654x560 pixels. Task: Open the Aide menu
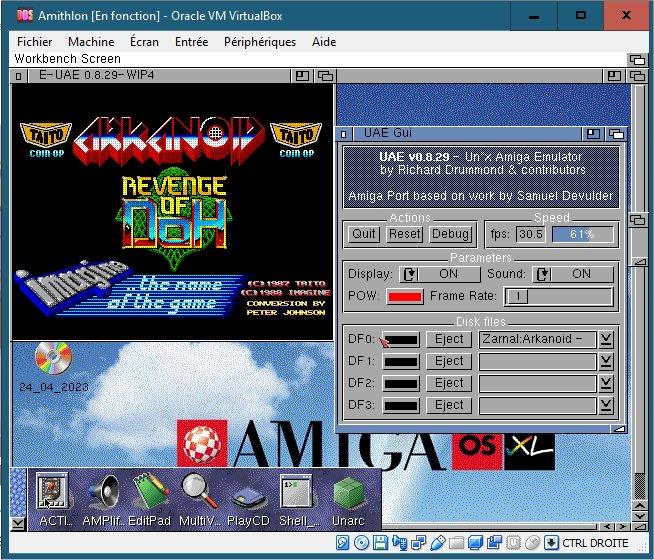(x=324, y=42)
